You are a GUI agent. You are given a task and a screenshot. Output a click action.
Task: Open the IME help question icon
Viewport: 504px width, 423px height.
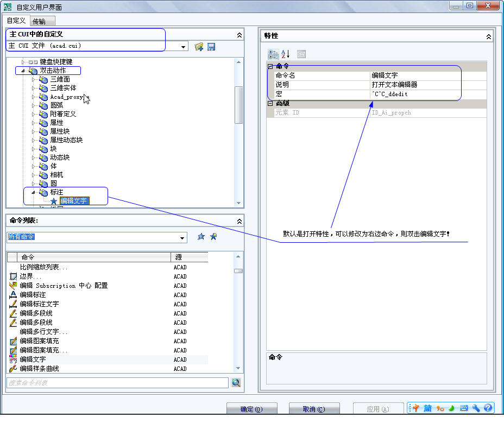pos(488,408)
